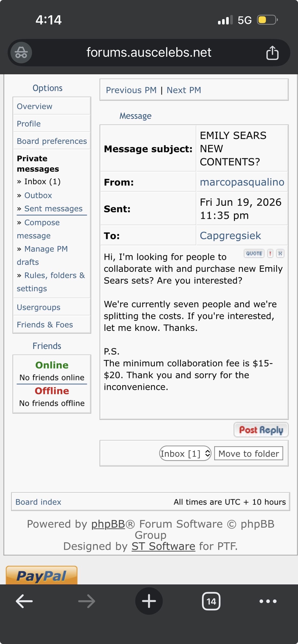Open sender marcopasqualino's profile
Screen dimensions: 298x644
(x=242, y=182)
